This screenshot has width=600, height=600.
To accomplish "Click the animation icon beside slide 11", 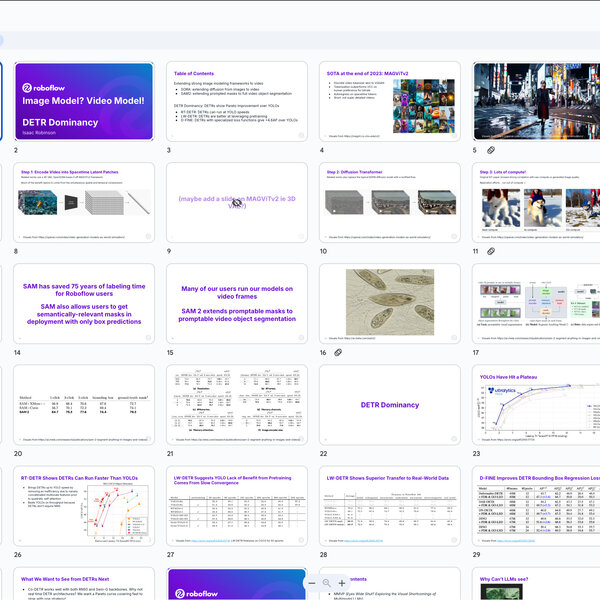I will coord(491,251).
